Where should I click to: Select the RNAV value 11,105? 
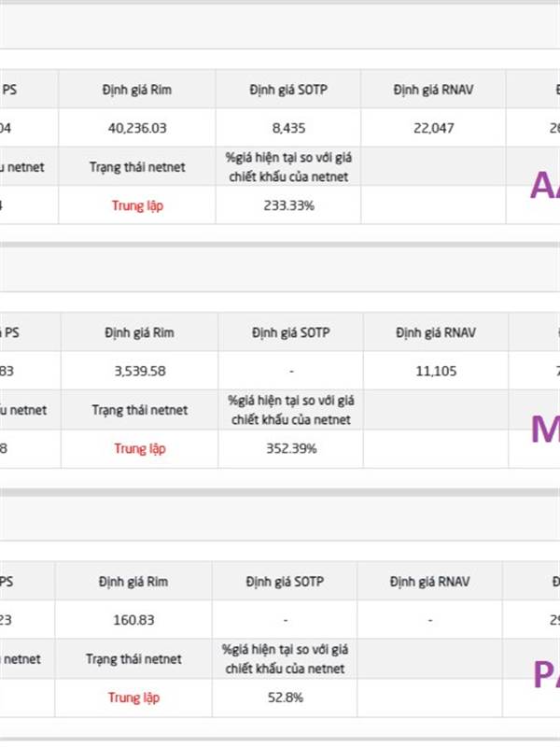pos(435,371)
